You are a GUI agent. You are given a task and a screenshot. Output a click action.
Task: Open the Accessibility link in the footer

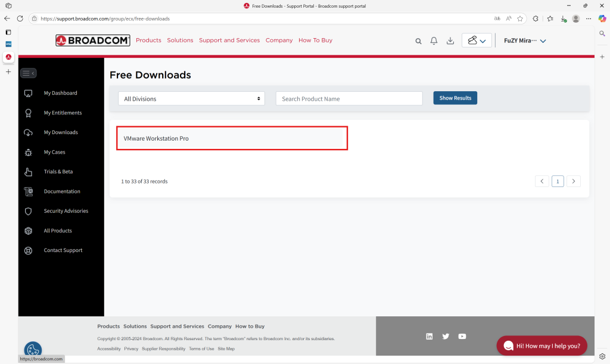(109, 349)
